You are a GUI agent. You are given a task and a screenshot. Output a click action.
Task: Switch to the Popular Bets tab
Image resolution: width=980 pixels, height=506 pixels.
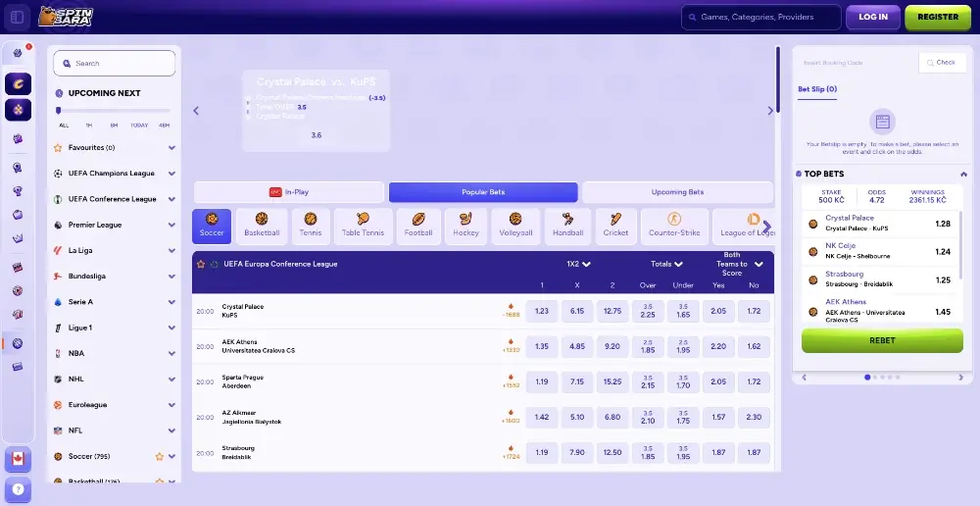click(483, 192)
